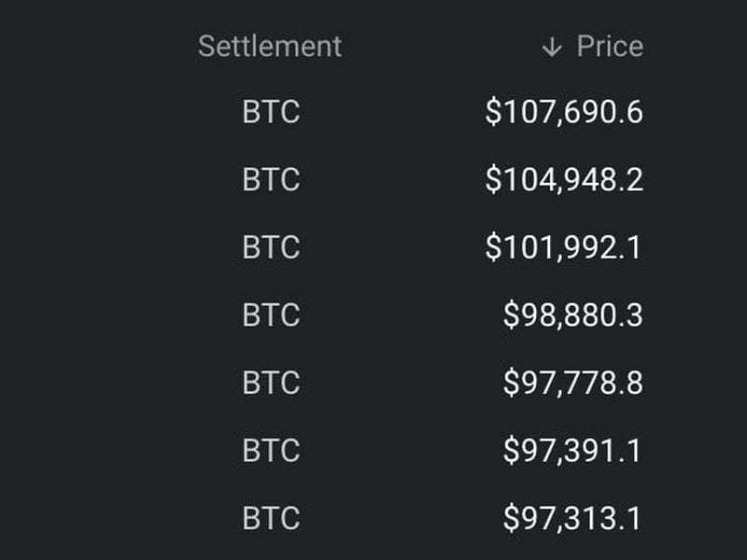This screenshot has height=560, width=747.
Task: Click the Price header text label
Action: pyautogui.click(x=610, y=46)
